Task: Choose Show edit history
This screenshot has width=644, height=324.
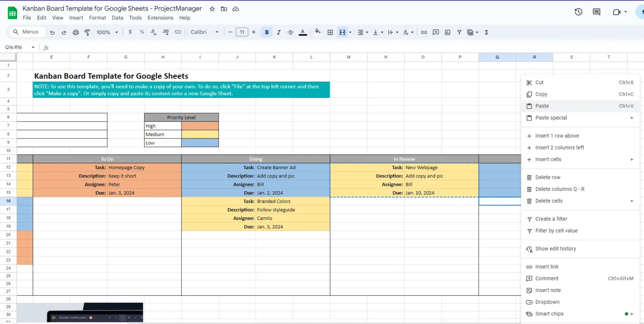Action: pyautogui.click(x=580, y=249)
